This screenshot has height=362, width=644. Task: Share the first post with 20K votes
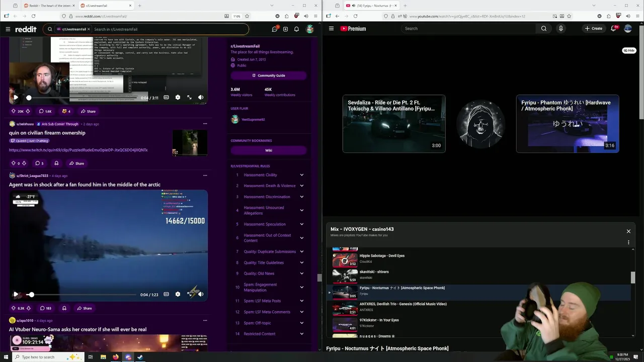tap(88, 111)
